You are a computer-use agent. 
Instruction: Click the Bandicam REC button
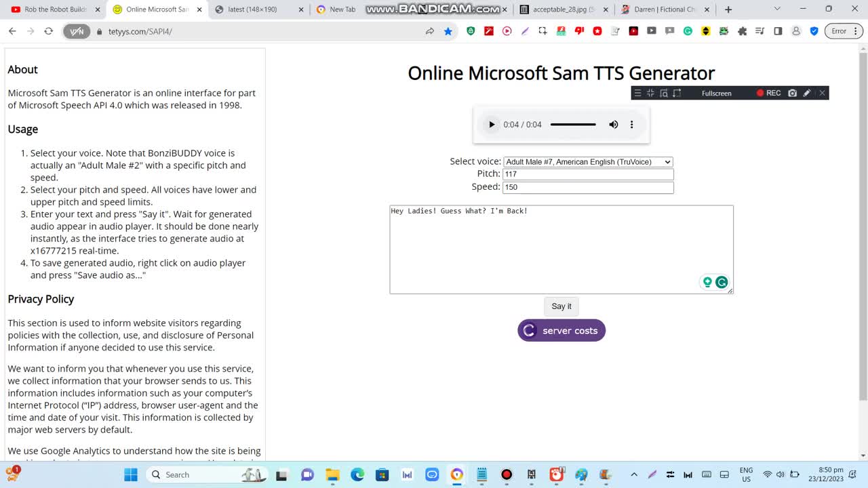(x=769, y=94)
